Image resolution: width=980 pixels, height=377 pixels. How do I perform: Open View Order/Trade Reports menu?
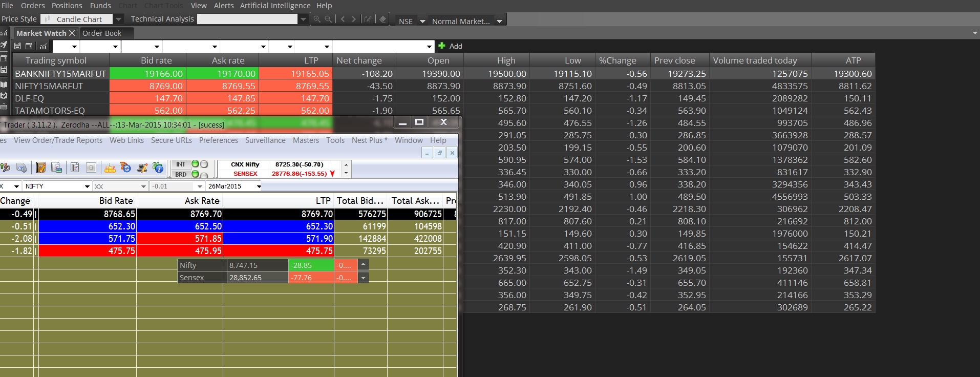pyautogui.click(x=58, y=140)
